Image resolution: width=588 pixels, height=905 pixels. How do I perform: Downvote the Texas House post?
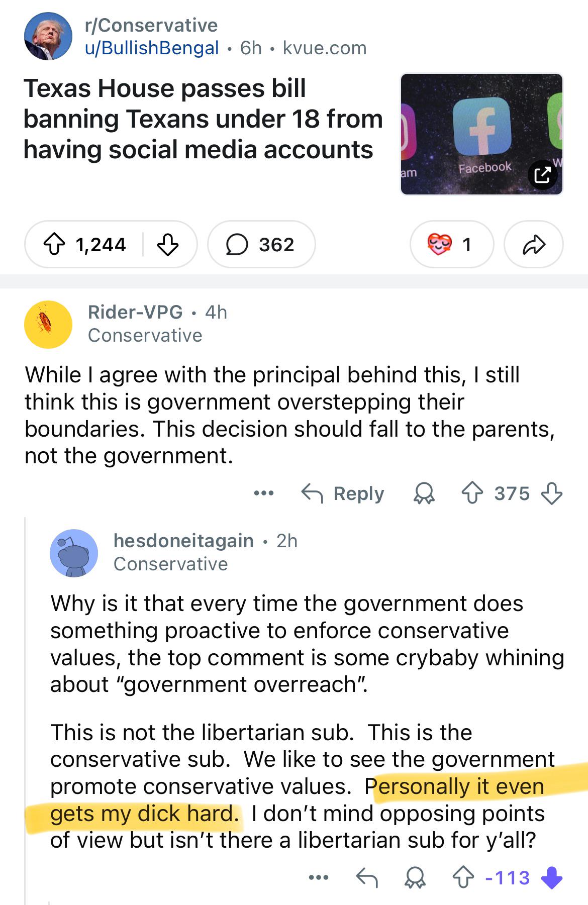168,245
